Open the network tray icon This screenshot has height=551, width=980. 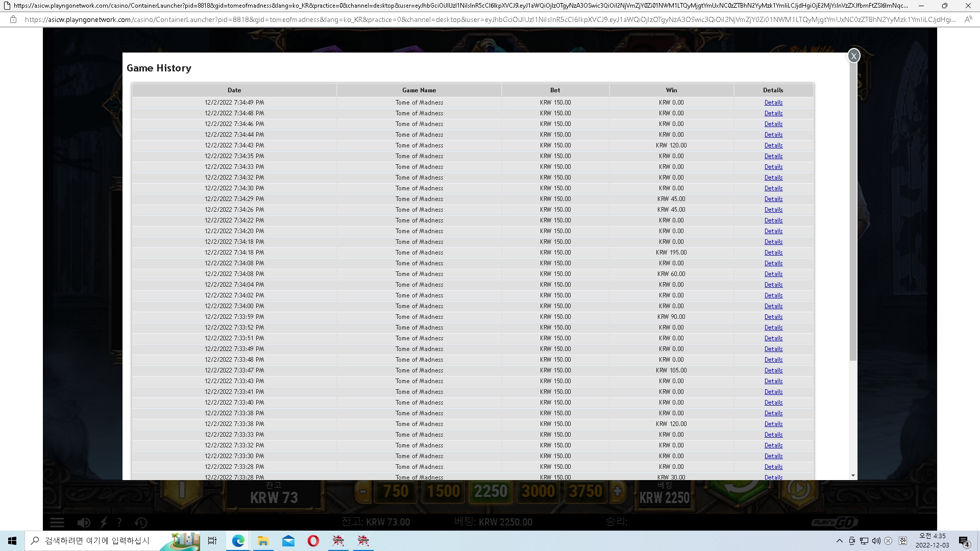[x=864, y=541]
